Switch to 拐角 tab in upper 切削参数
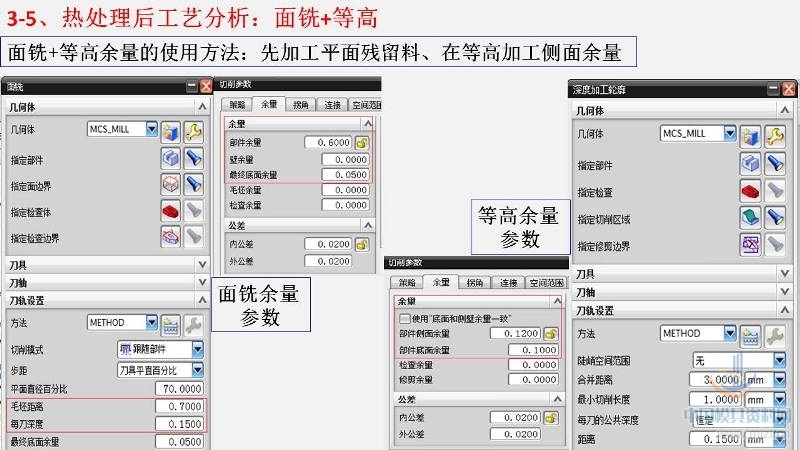This screenshot has width=800, height=450. coord(301,105)
